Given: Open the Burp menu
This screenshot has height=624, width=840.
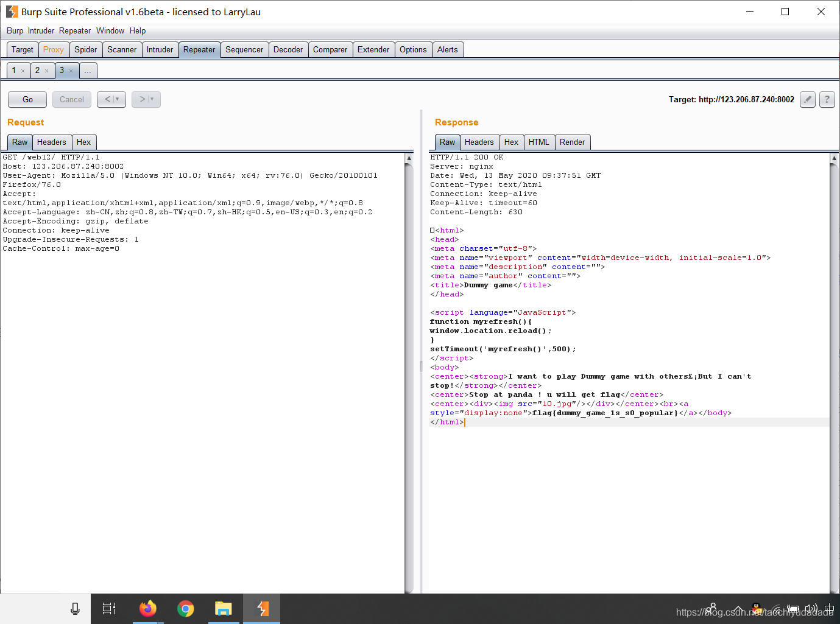Looking at the screenshot, I should 15,31.
